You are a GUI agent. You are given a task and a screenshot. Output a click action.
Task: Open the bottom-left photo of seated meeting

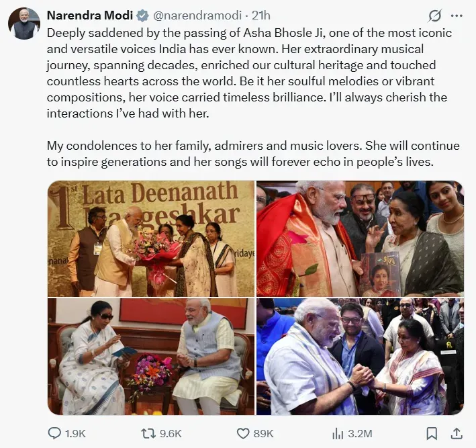click(x=151, y=357)
